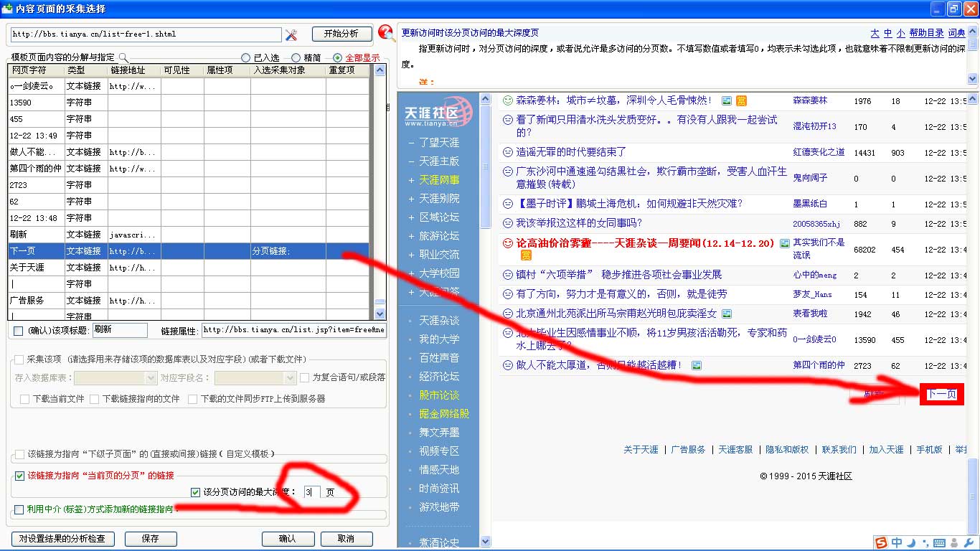Click the max depth page number field
This screenshot has width=980, height=551.
pos(310,492)
